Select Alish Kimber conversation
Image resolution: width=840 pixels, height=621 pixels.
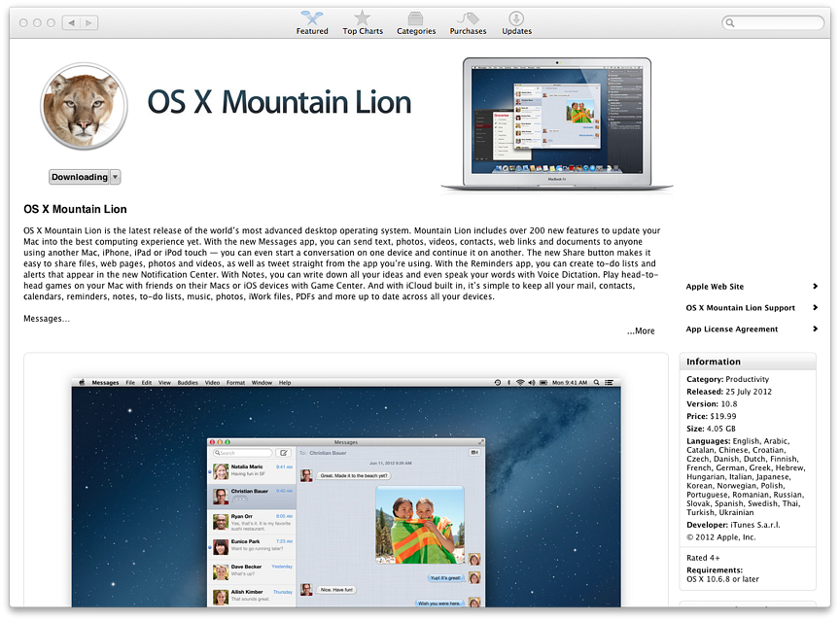point(251,596)
